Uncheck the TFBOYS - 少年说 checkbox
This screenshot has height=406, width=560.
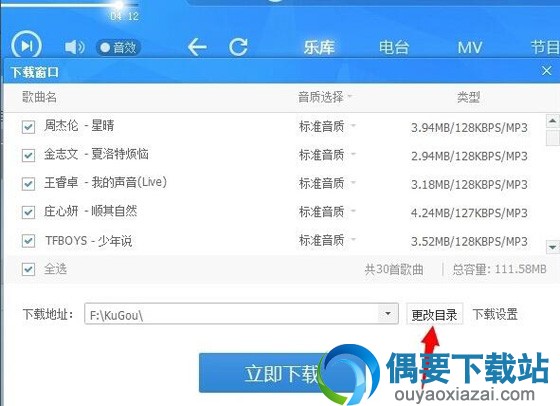[28, 241]
